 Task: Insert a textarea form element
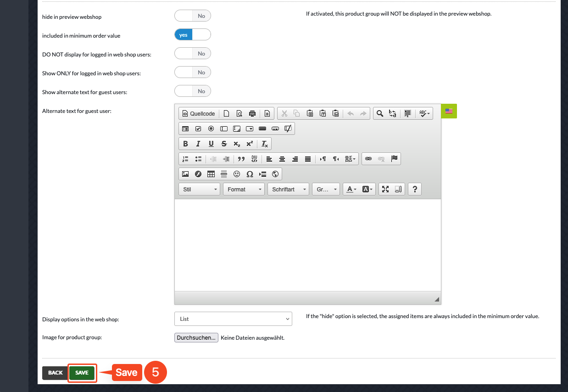tap(237, 129)
